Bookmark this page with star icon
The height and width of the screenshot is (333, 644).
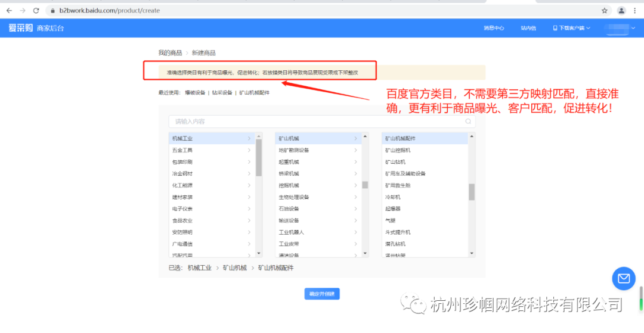coord(605,11)
